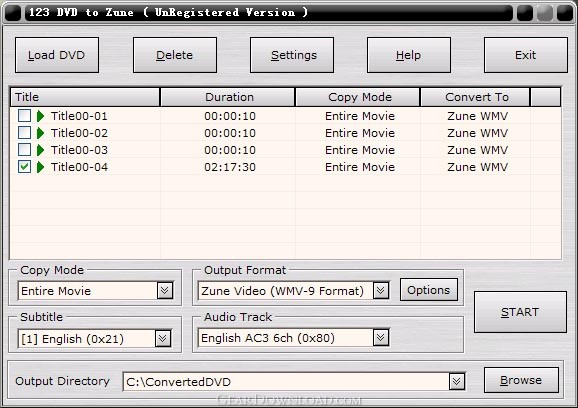Click the Copy Mode column header

pos(358,97)
